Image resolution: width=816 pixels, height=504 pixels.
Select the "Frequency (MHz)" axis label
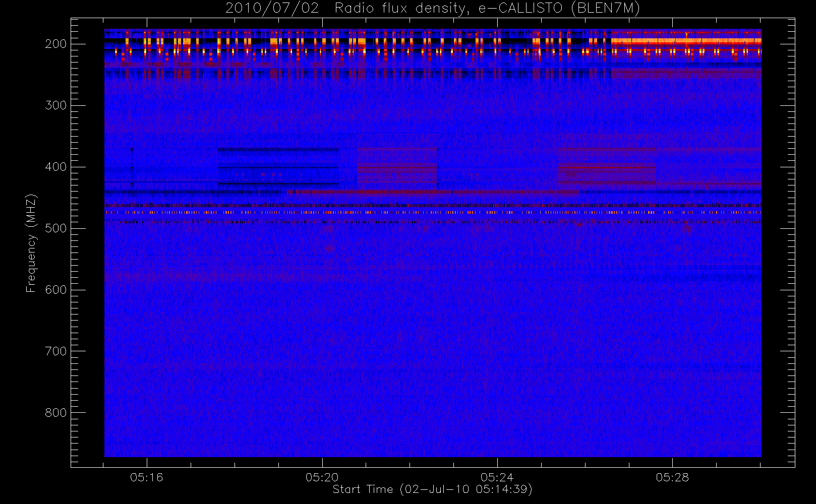pyautogui.click(x=31, y=243)
